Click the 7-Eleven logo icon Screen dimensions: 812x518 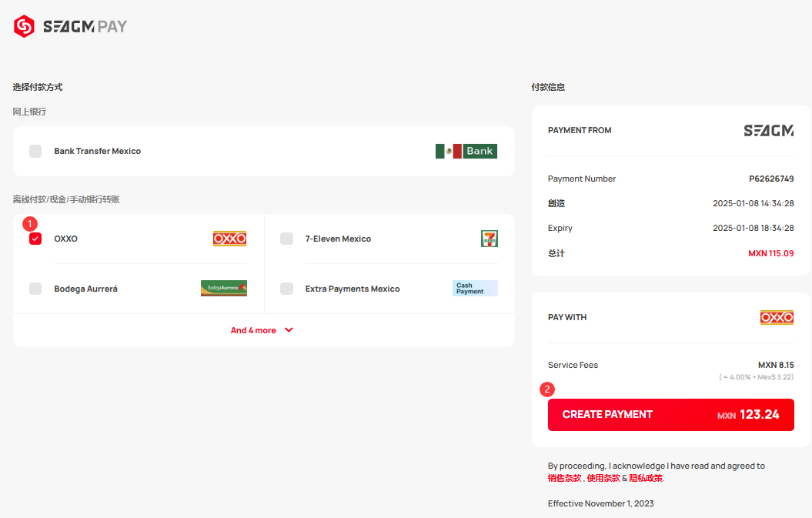click(x=490, y=239)
